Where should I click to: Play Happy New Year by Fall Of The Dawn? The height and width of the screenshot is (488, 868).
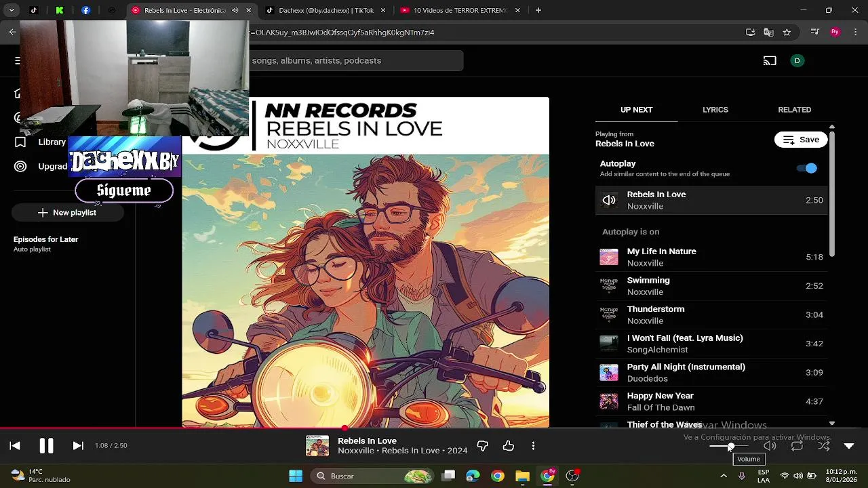(x=711, y=401)
